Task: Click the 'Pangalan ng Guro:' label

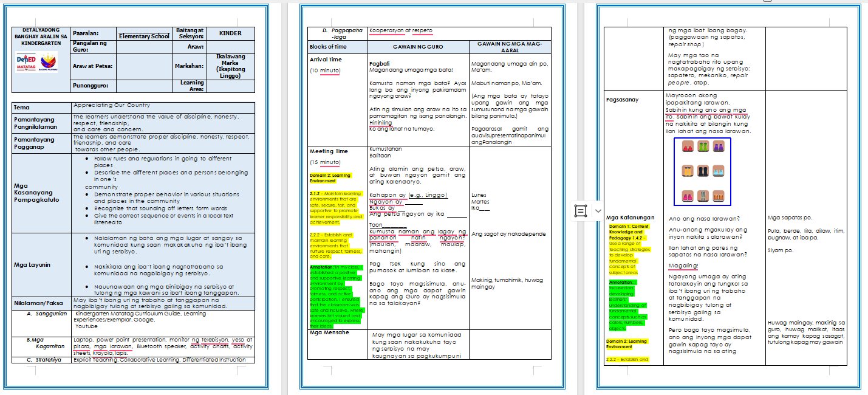Action: [91, 46]
